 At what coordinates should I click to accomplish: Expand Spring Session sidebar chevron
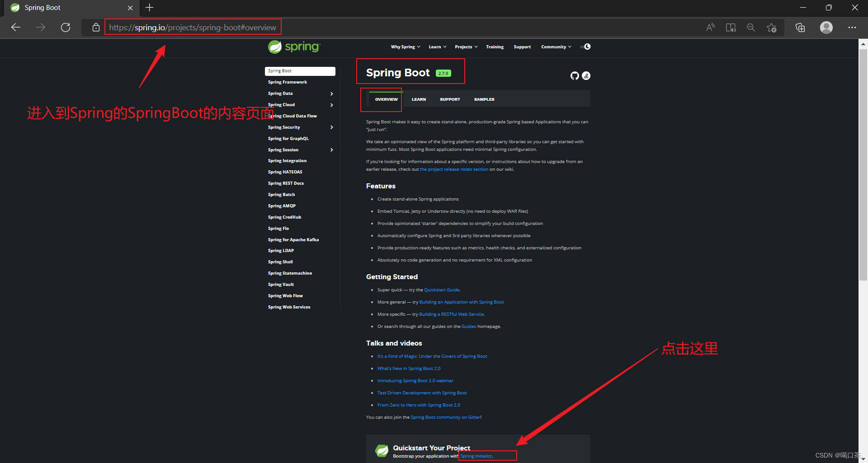click(x=332, y=150)
